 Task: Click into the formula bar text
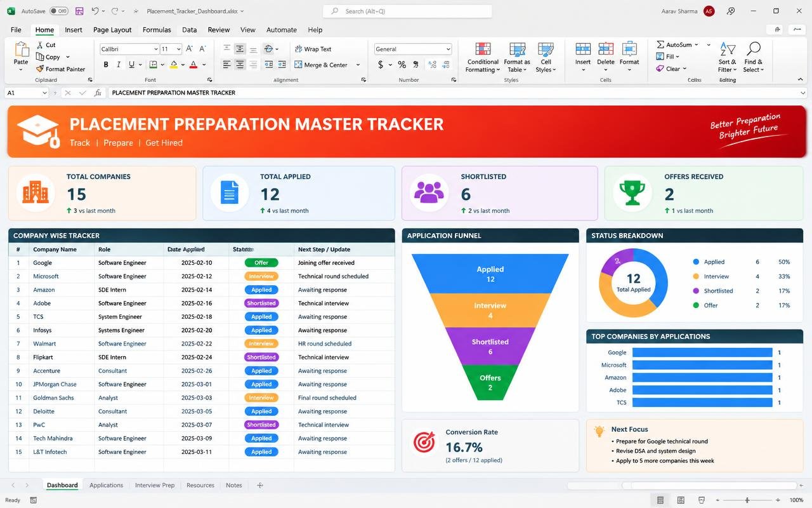(173, 93)
